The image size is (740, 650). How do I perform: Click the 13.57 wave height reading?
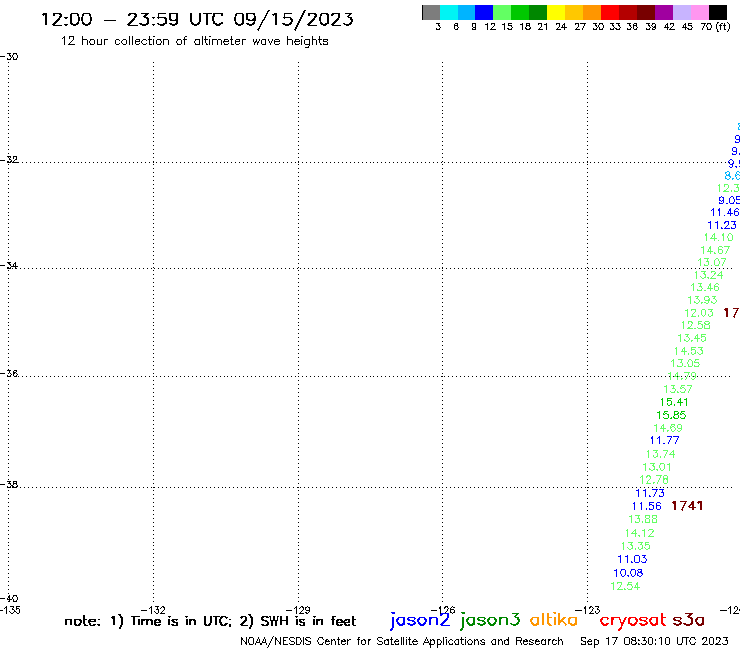click(678, 389)
